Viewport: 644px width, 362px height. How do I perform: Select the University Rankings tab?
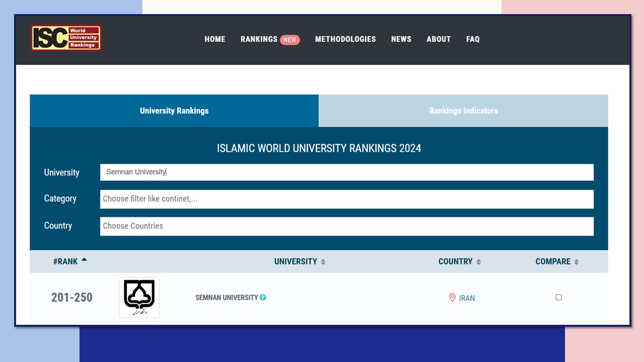[174, 111]
